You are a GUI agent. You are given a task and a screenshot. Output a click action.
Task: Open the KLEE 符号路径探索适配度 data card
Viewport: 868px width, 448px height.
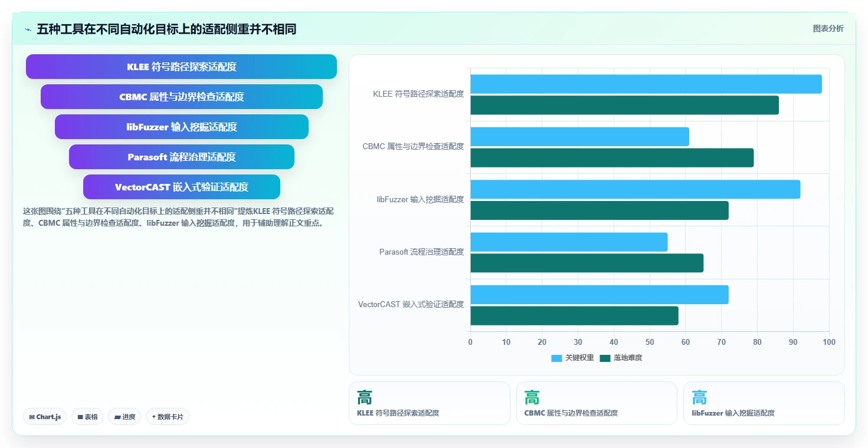click(x=430, y=403)
